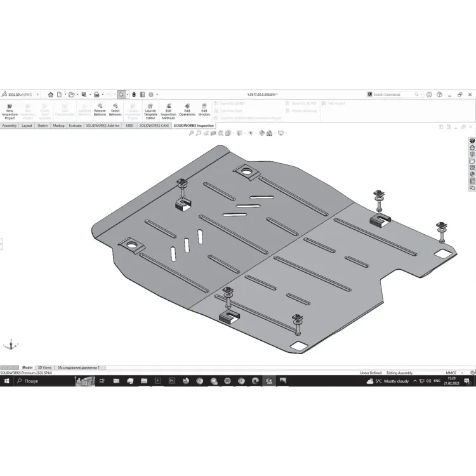
Task: Open the motion study bottom tab
Action: (x=79, y=367)
